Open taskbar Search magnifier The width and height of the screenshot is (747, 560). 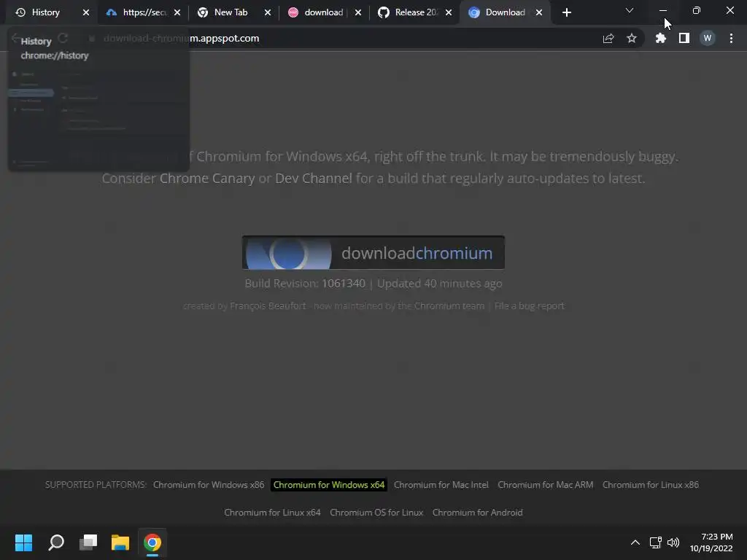(x=56, y=542)
